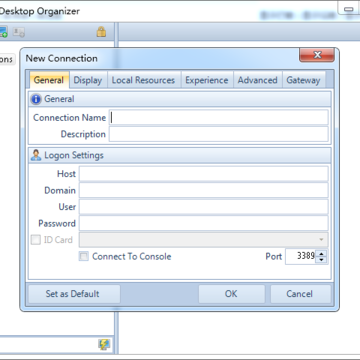Switch to the Display tab
360x360 pixels.
tap(88, 80)
